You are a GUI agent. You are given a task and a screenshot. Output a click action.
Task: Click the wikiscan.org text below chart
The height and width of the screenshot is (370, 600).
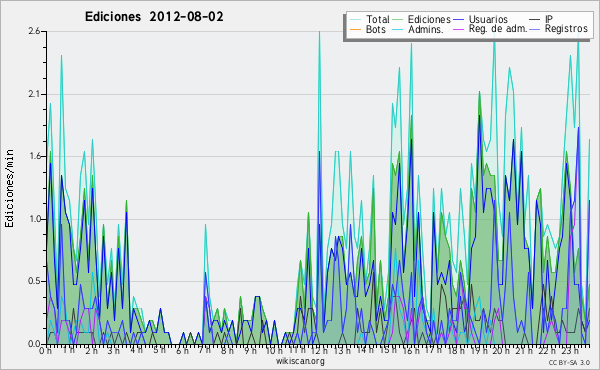(300, 361)
